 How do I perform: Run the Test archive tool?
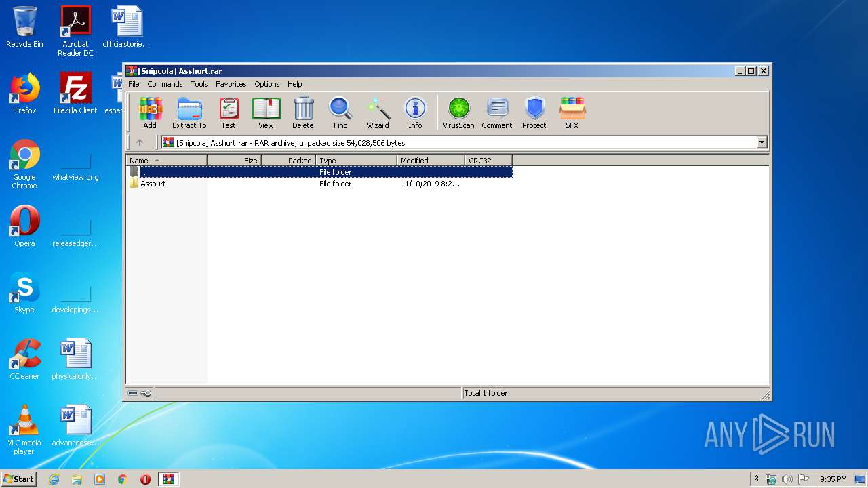coord(229,113)
